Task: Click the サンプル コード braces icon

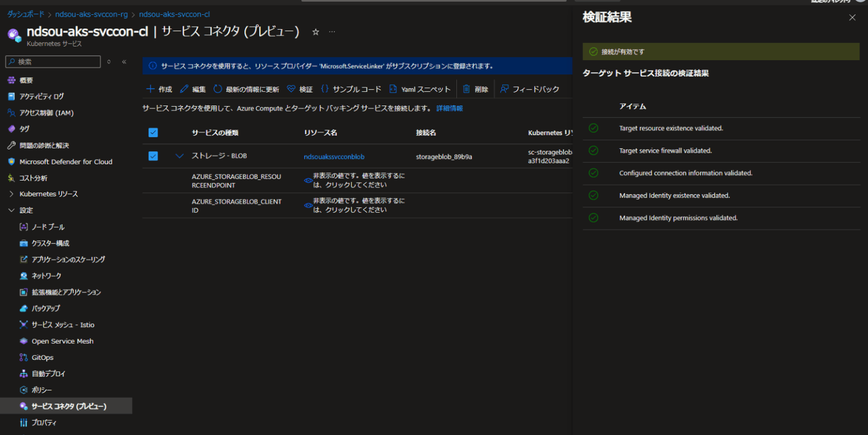Action: tap(325, 89)
